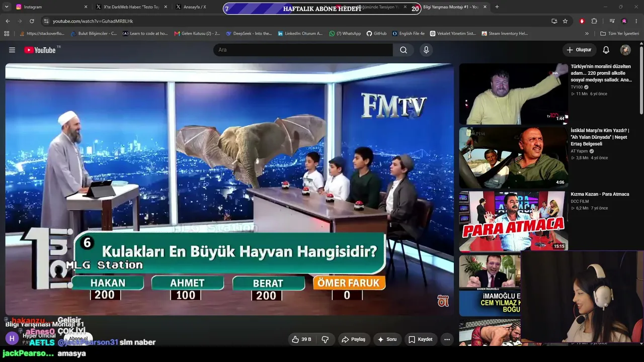Open the GitHub bookmark
644x362 pixels.
(x=376, y=34)
